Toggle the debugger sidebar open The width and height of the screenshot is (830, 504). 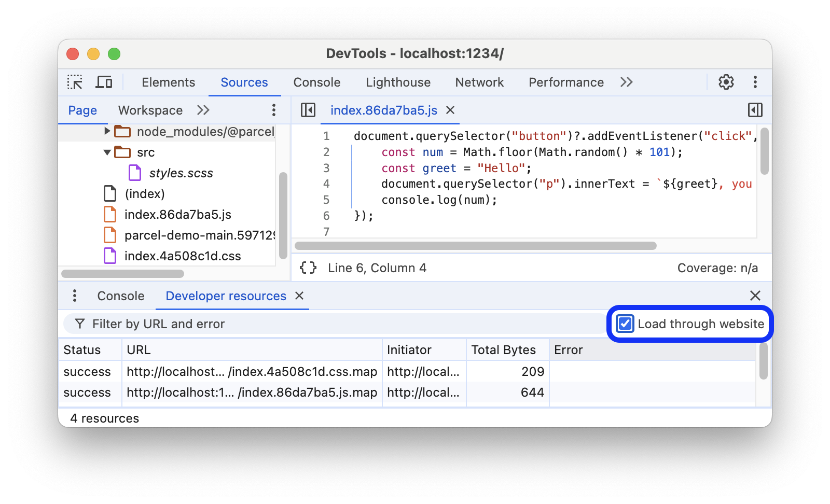pos(755,110)
